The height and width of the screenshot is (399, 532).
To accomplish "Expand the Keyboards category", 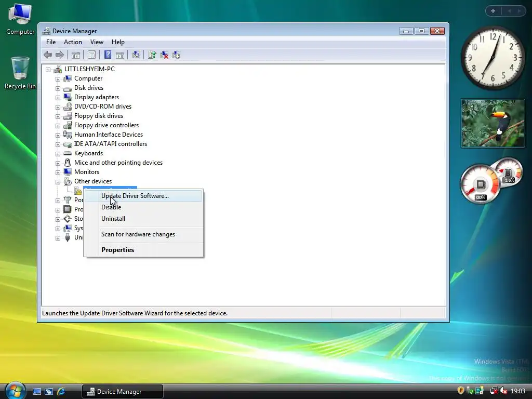I will click(58, 154).
